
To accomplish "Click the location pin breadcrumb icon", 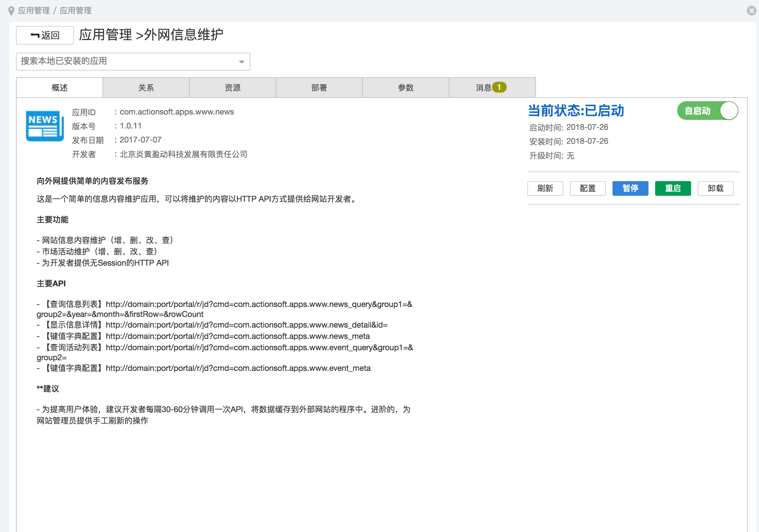I will pos(11,11).
